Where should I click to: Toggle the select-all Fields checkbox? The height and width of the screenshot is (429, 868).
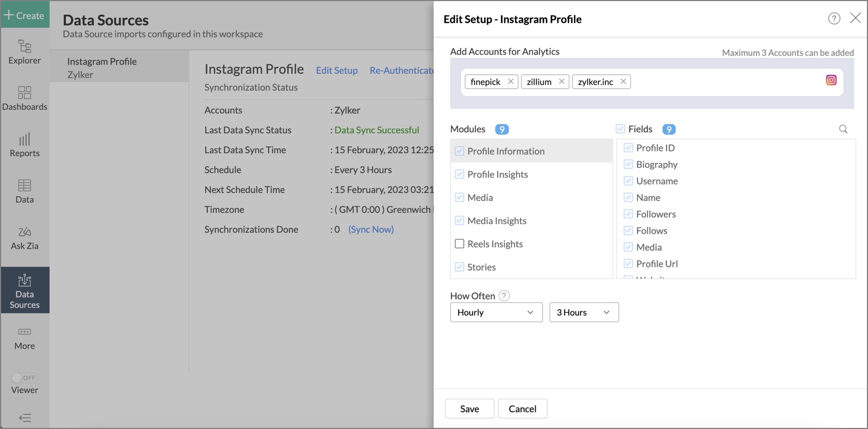[620, 129]
